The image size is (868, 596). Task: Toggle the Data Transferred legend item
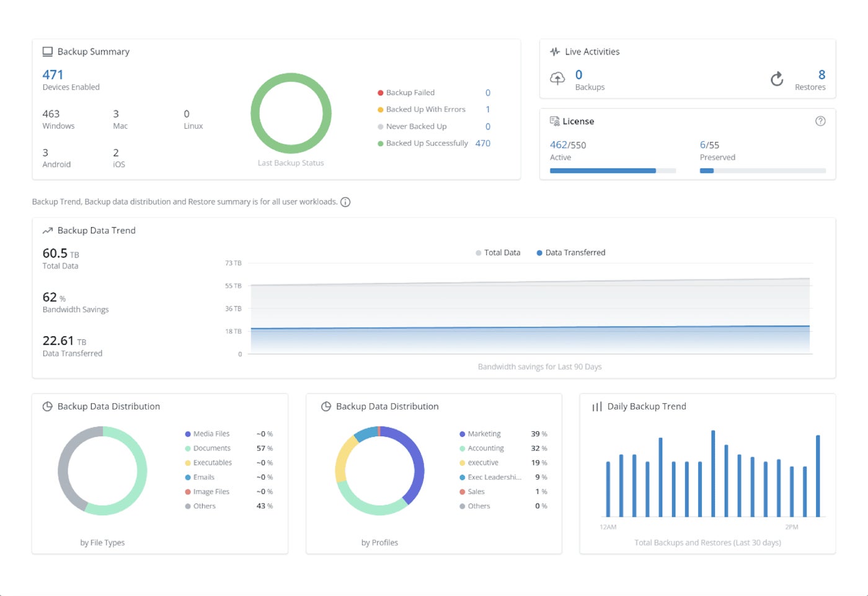pyautogui.click(x=571, y=253)
